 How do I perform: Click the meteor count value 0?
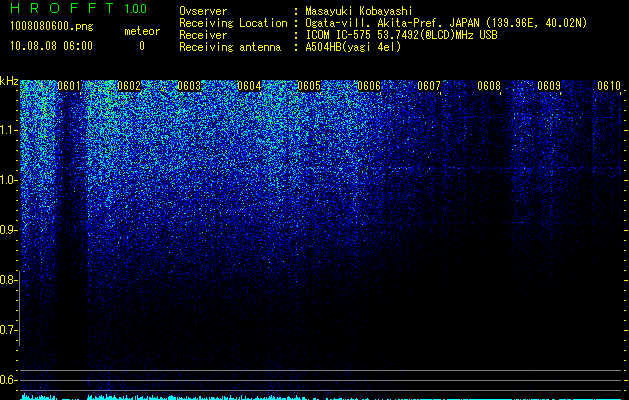click(142, 46)
